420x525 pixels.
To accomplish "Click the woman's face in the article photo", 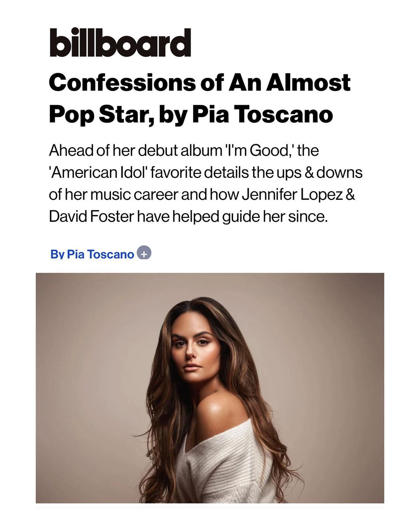I will click(193, 350).
